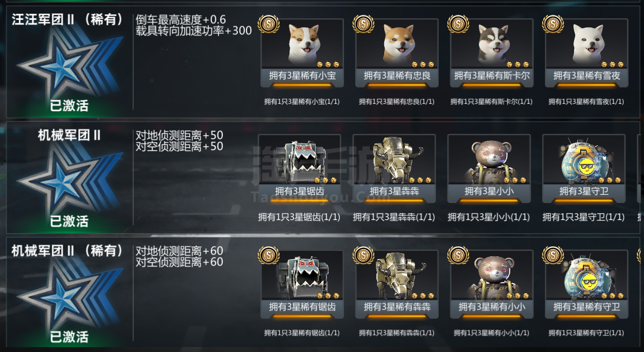The width and height of the screenshot is (644, 352).
Task: Select the rare 斯卡尔 husky dog portrait
Action: (492, 43)
